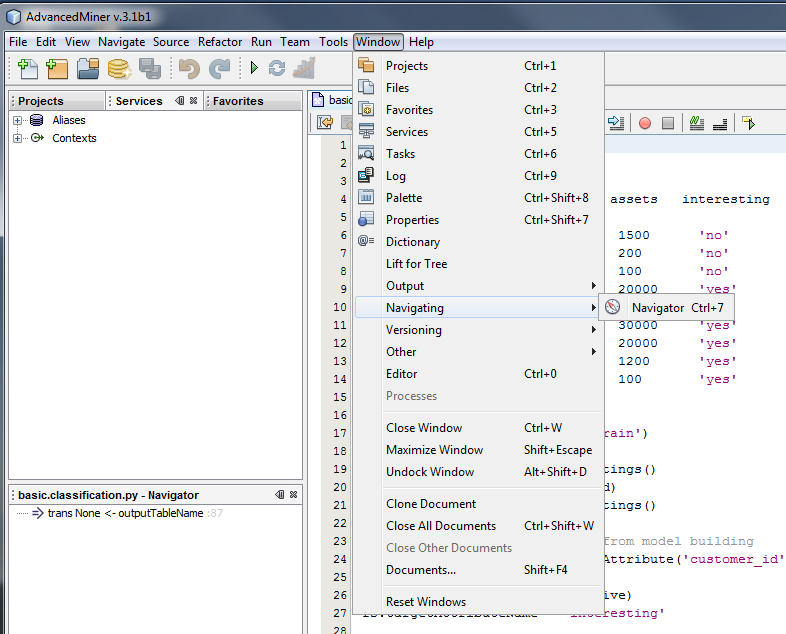Expand the Aliases tree node

coord(18,120)
